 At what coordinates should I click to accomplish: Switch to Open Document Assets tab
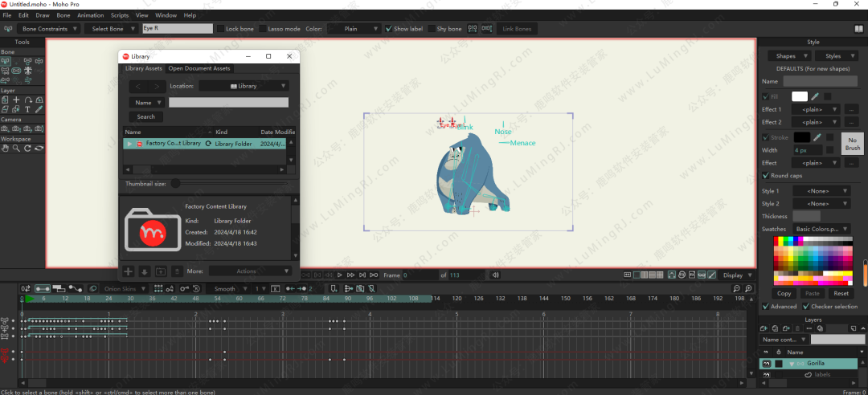199,69
